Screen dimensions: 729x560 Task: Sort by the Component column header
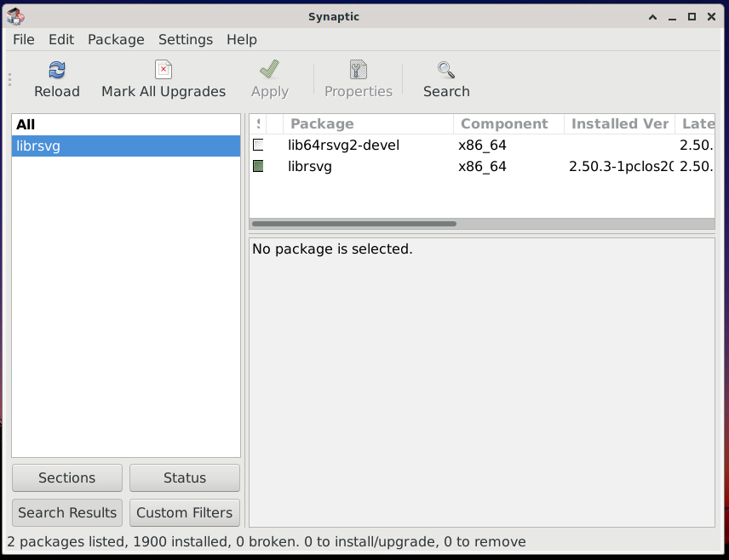[508, 124]
